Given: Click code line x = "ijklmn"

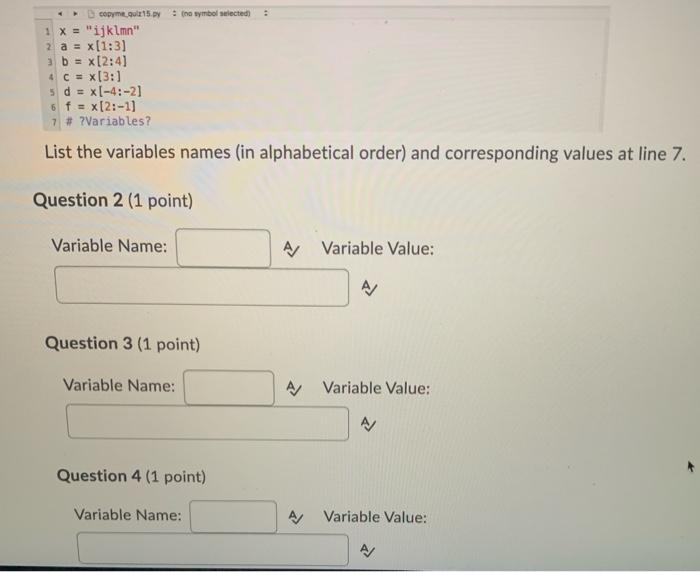Looking at the screenshot, I should tap(99, 31).
